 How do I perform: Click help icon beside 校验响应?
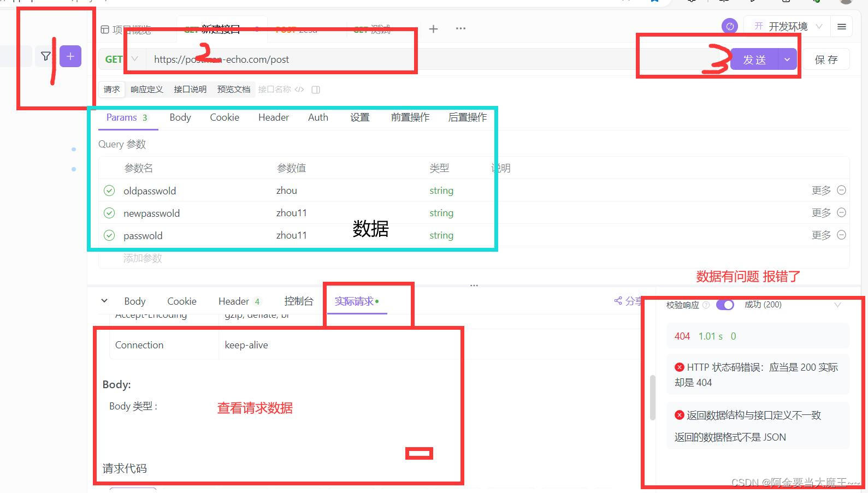pyautogui.click(x=706, y=305)
